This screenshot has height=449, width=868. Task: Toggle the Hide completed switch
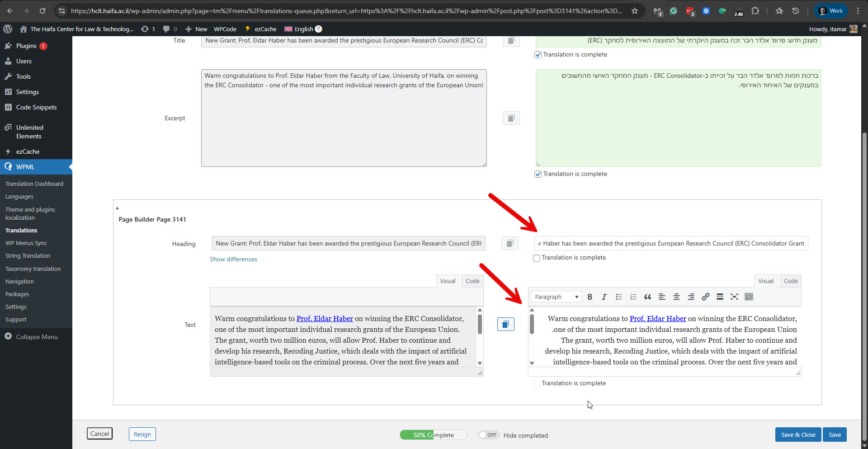[x=489, y=435]
